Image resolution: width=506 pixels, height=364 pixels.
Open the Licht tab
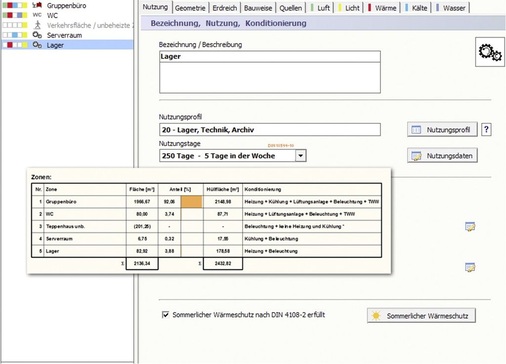coord(349,8)
